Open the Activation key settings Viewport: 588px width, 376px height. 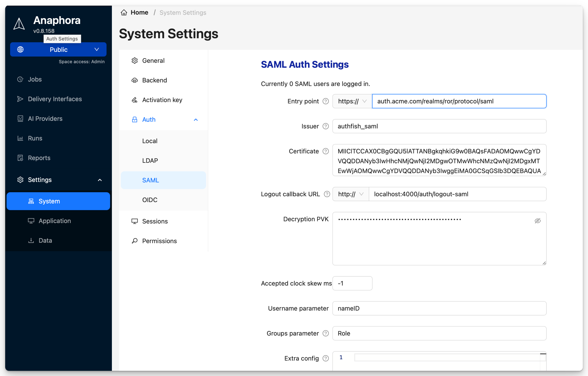pos(162,100)
